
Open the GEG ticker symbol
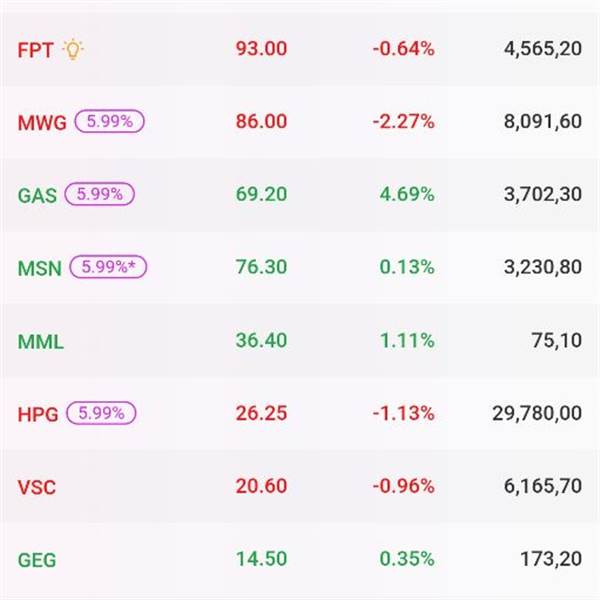click(x=38, y=560)
